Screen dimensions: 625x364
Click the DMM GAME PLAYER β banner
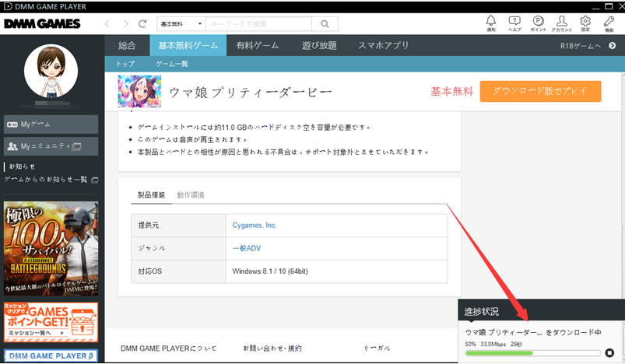coord(51,355)
